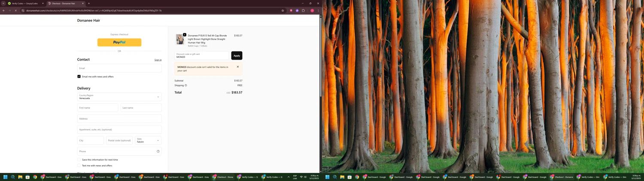Screen dimensions: 644x181
Task: Click the Last name field
Action: pos(141,108)
